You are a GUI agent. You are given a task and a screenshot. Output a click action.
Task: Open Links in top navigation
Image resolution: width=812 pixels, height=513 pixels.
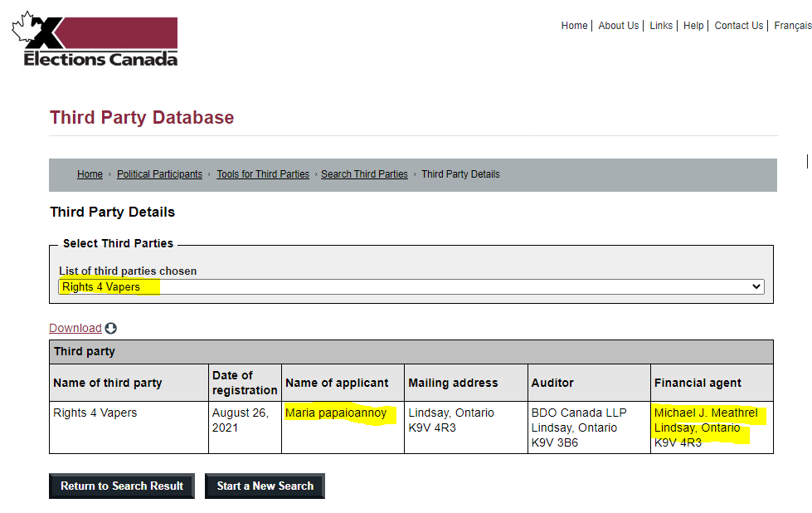coord(661,26)
